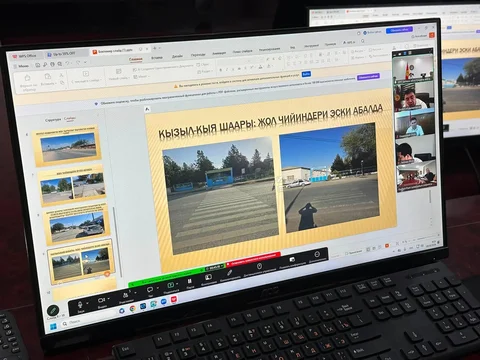Image resolution: width=480 pixels, height=360 pixels.
Task: Click the search magnifier in ribbon tab row
Action: click(363, 41)
